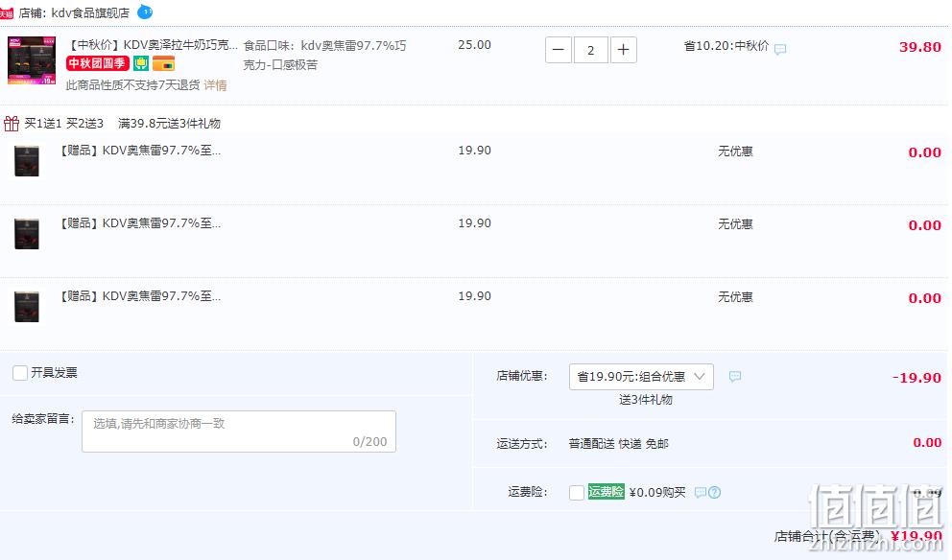Image resolution: width=952 pixels, height=560 pixels.
Task: Increase quantity with the plus button
Action: click(623, 50)
